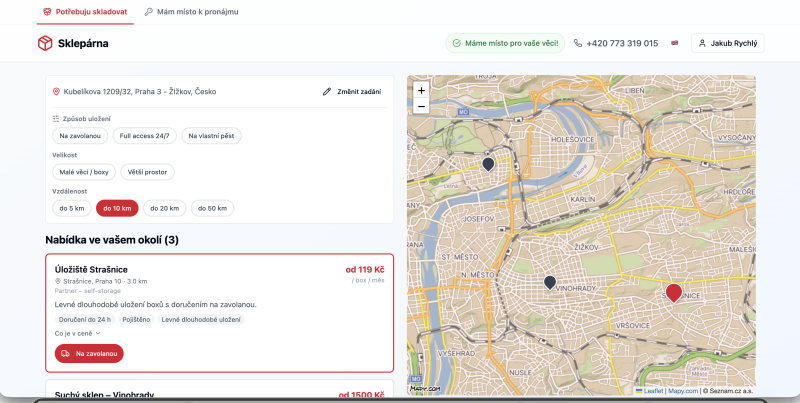Select the 'do 5 km' distance option

[72, 208]
